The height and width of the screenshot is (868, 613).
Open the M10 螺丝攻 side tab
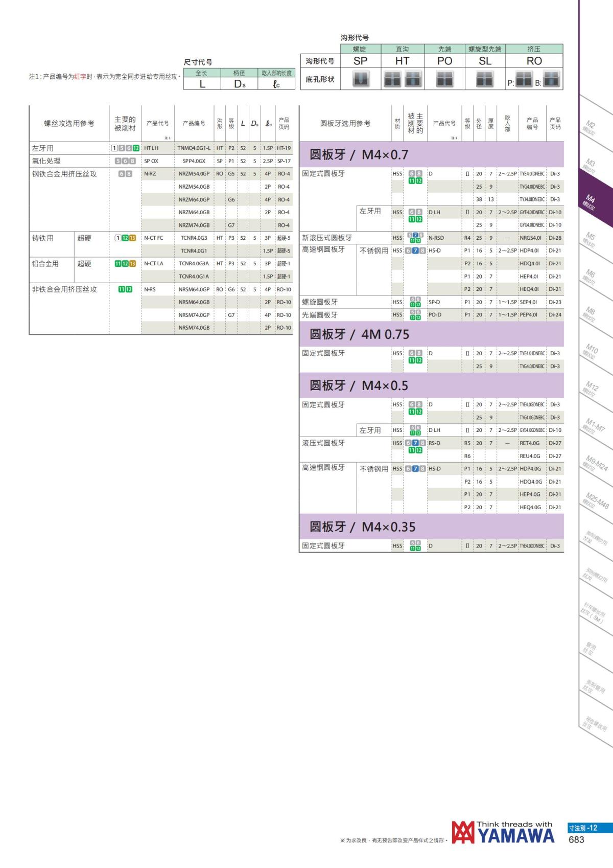click(x=591, y=352)
